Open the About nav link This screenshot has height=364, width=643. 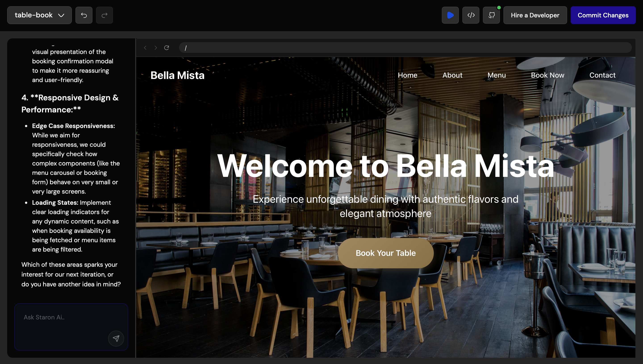point(452,75)
